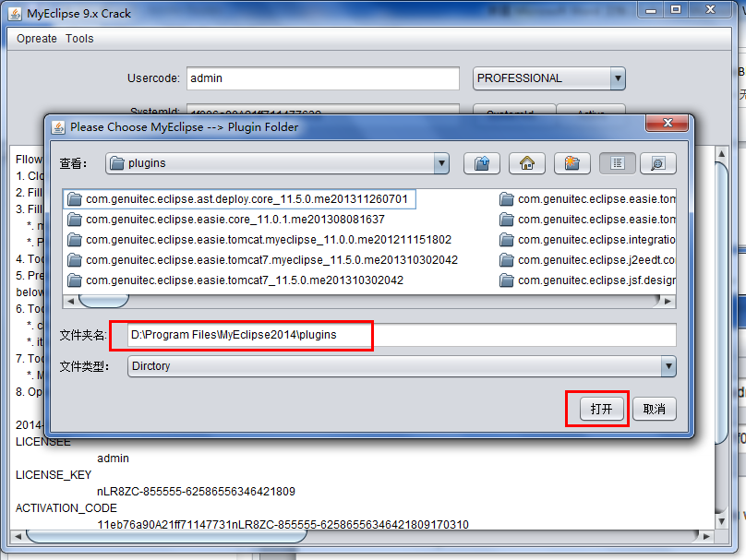Select com.genuitec.eclipse.easie.core_11.0.1.me201308081637
This screenshot has width=746, height=560.
point(235,220)
